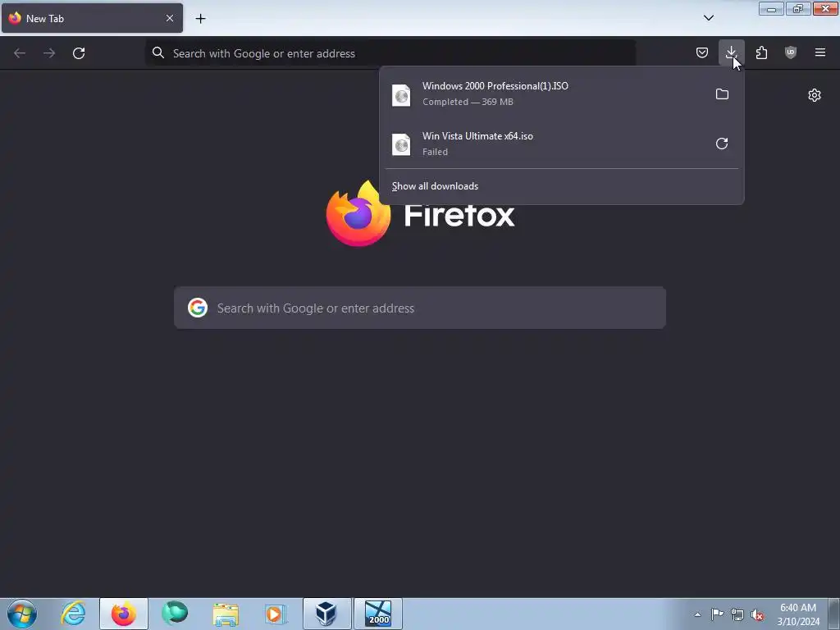Focus the center Google search box
The image size is (840, 630).
(x=420, y=308)
